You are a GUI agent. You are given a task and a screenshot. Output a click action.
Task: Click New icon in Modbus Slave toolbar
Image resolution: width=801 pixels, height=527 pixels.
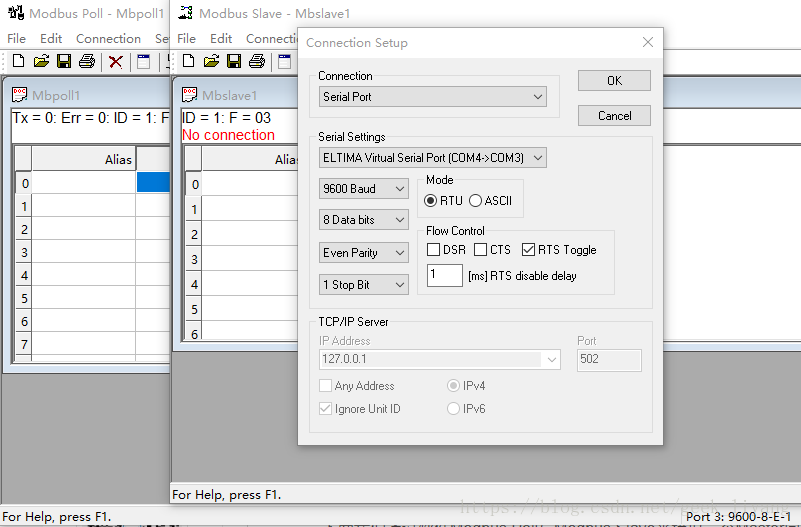pyautogui.click(x=188, y=61)
